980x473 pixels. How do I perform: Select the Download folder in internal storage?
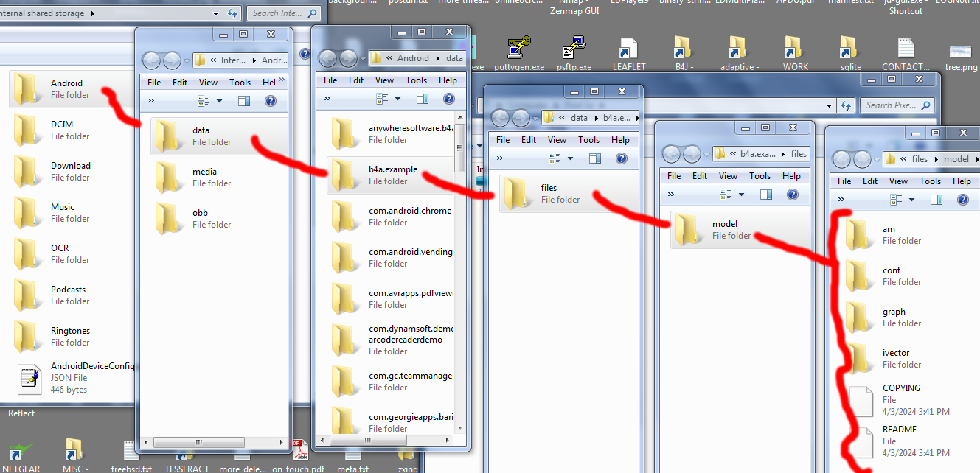tap(71, 172)
